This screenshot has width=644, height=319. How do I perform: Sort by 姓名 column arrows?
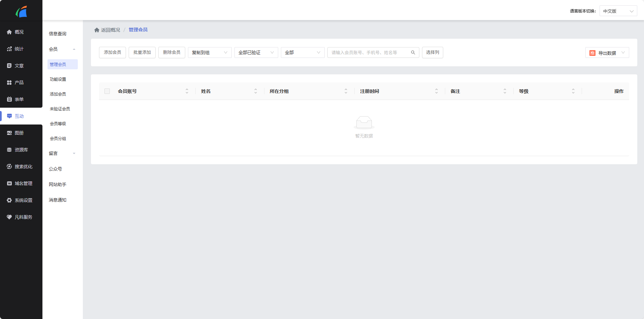[x=256, y=91]
